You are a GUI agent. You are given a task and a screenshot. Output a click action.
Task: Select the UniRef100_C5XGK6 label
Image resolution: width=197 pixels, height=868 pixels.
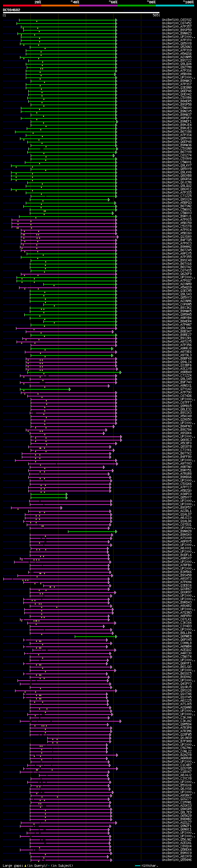(x=177, y=484)
